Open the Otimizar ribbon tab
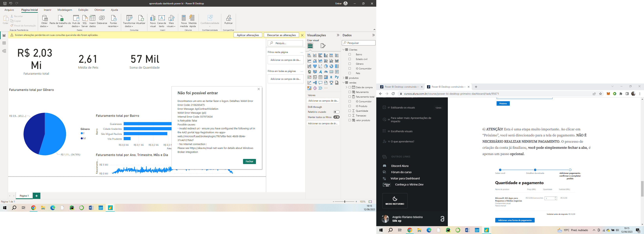Screen dimensions: 644x234 point(100,10)
